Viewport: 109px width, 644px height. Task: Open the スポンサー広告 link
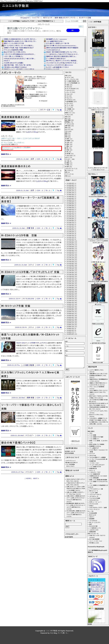click(x=45, y=109)
